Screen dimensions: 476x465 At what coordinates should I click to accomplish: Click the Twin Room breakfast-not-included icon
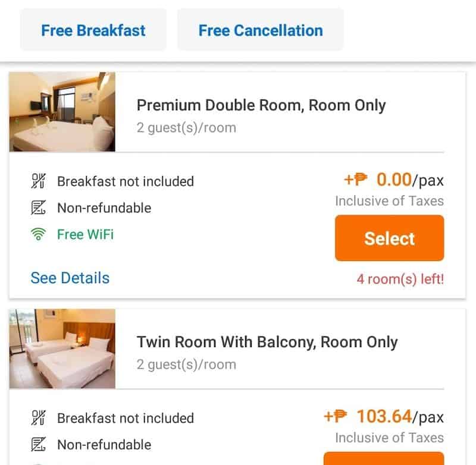click(x=39, y=418)
